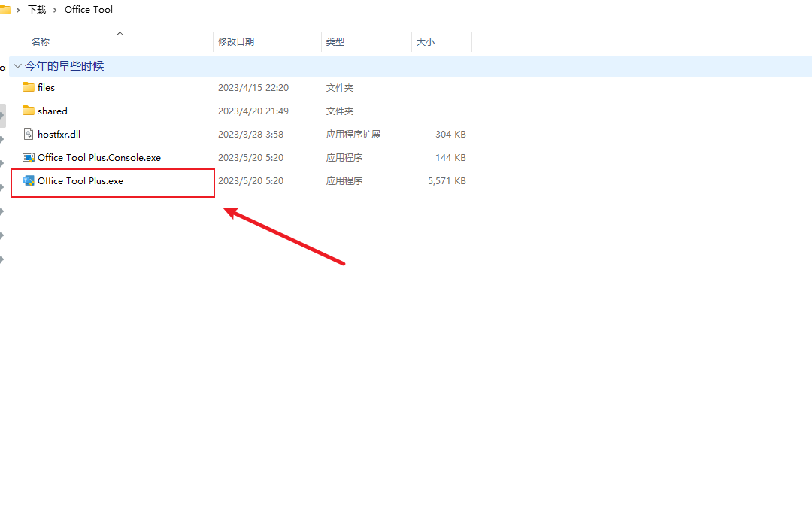Screen dimensions: 812x506
Task: Sort files by the 名称 column header
Action: point(41,42)
